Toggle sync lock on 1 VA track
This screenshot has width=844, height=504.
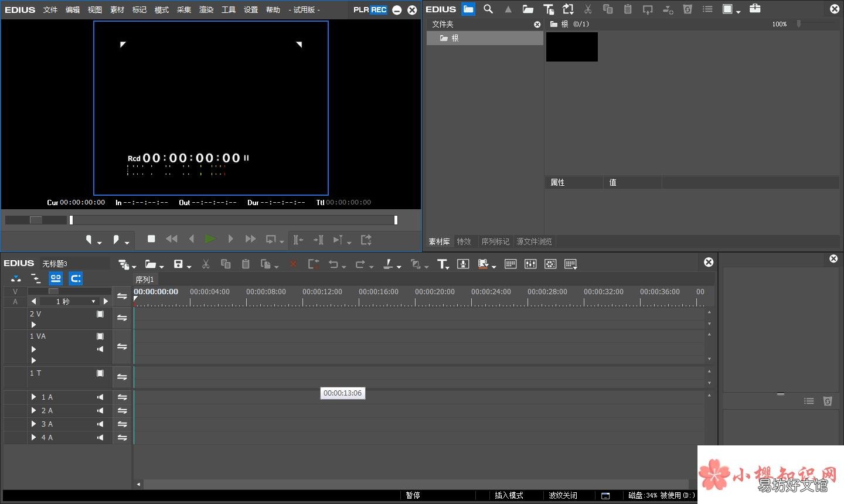(x=122, y=346)
